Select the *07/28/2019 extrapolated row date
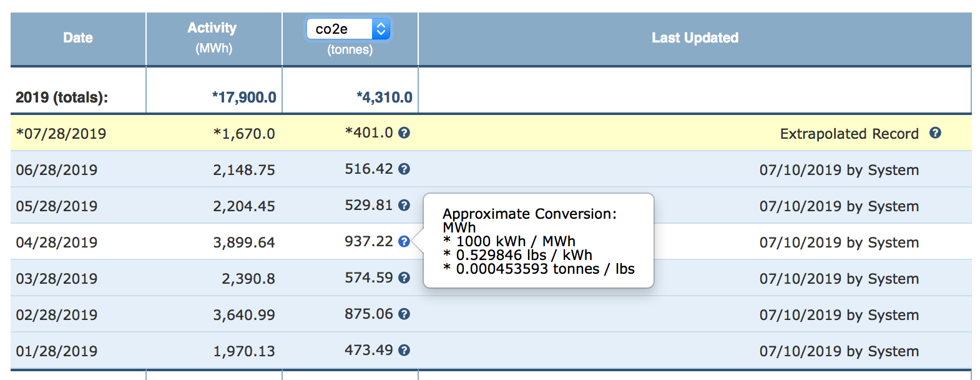The width and height of the screenshot is (980, 380). coord(61,134)
